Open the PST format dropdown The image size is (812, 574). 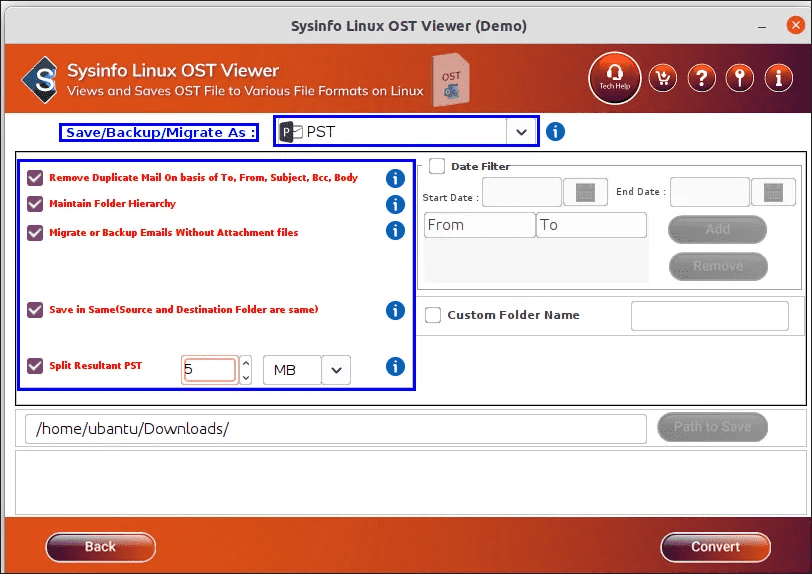[x=522, y=132]
